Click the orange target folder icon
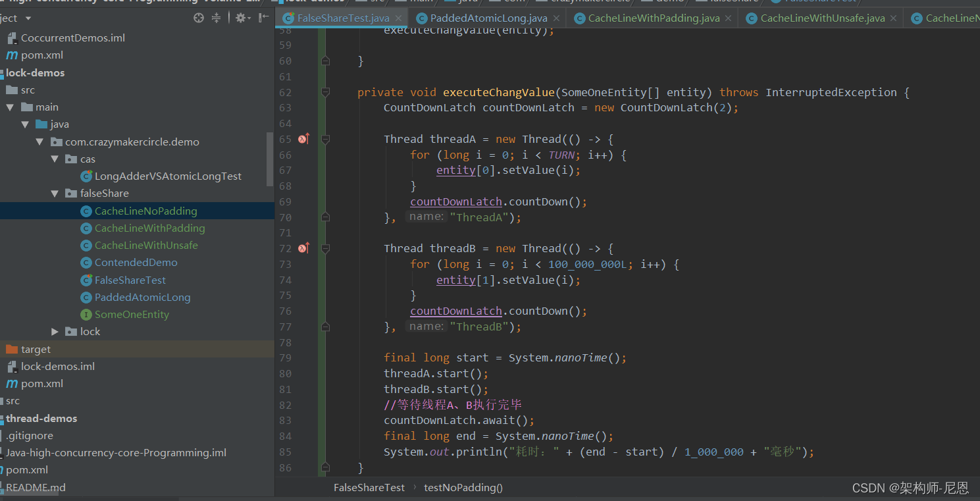Screen dimensions: 980x501 12,349
